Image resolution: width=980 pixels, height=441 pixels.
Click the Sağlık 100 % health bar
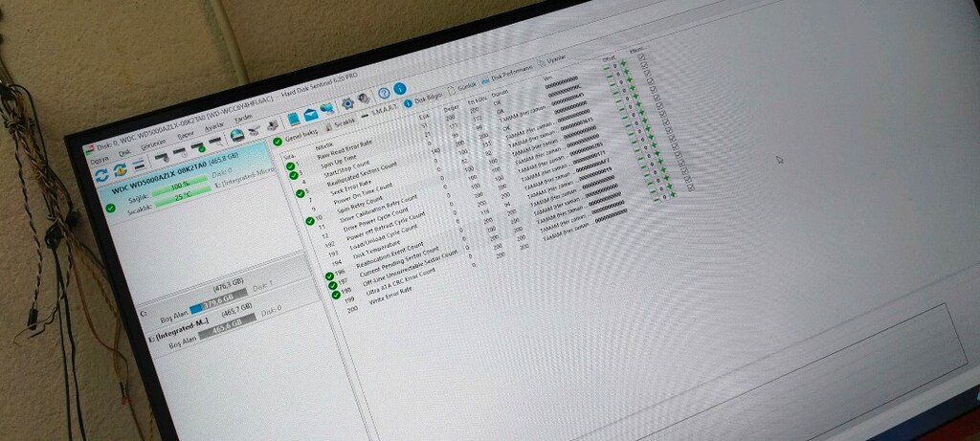coord(181,185)
